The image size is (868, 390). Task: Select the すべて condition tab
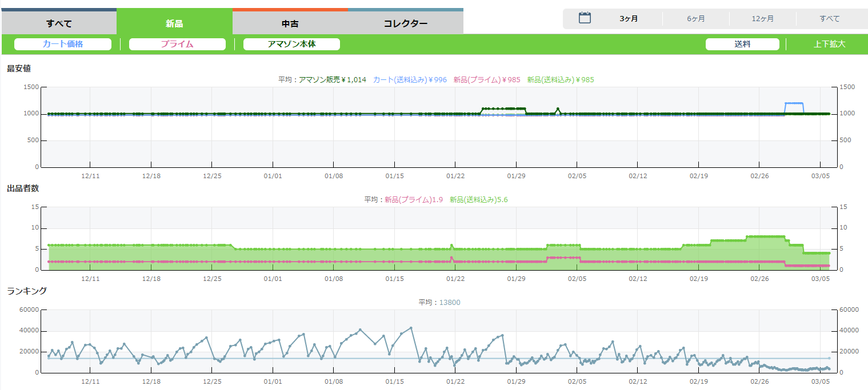[59, 23]
